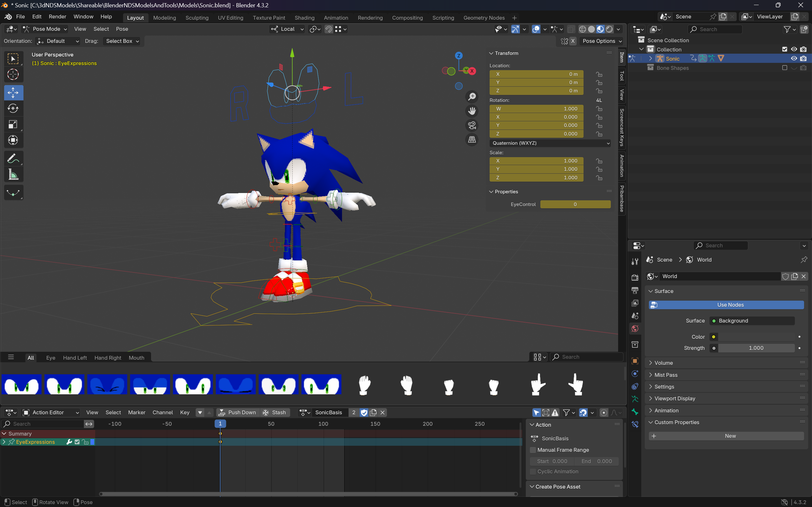Open the Local transform orientation dropdown
The image size is (812, 507).
tap(287, 29)
